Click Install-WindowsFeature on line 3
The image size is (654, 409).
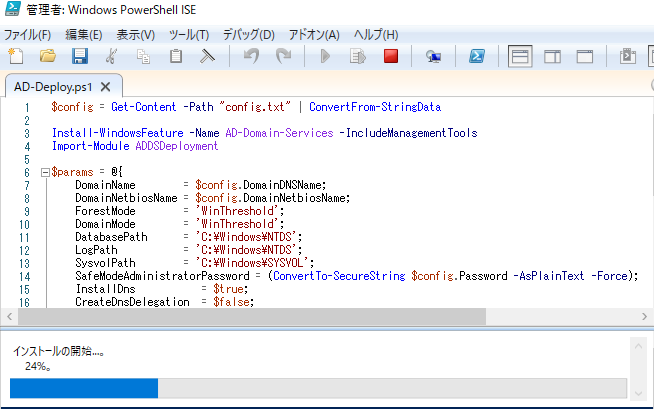118,133
